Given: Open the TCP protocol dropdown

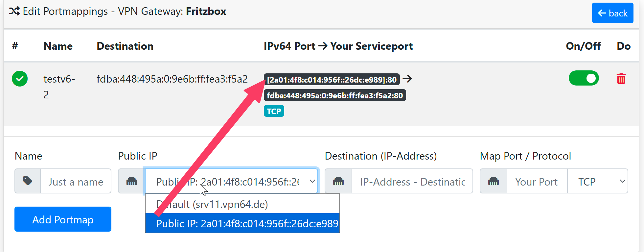Looking at the screenshot, I should click(597, 181).
